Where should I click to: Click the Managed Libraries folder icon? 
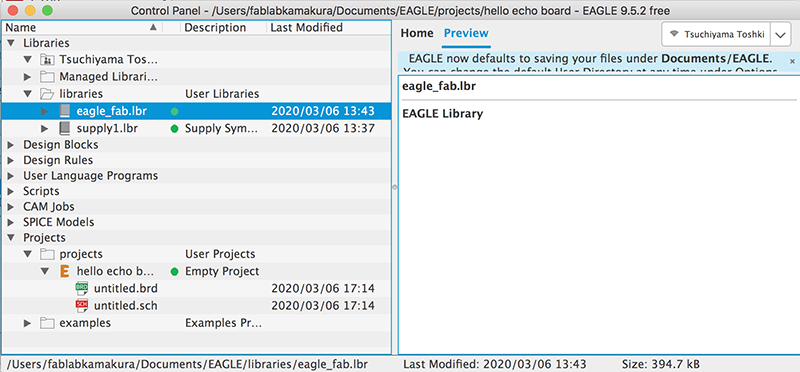tap(47, 77)
